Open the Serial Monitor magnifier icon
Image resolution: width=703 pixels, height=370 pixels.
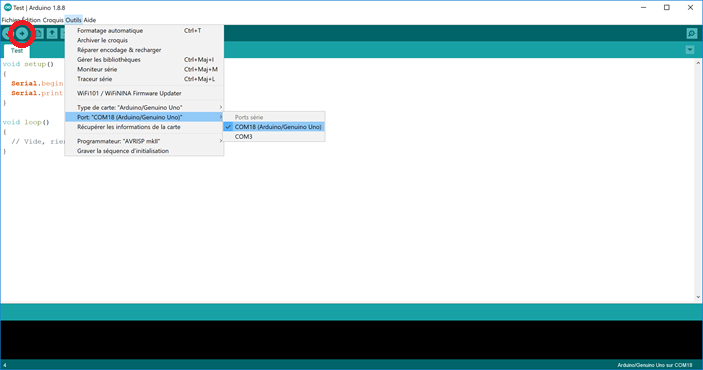(x=691, y=34)
